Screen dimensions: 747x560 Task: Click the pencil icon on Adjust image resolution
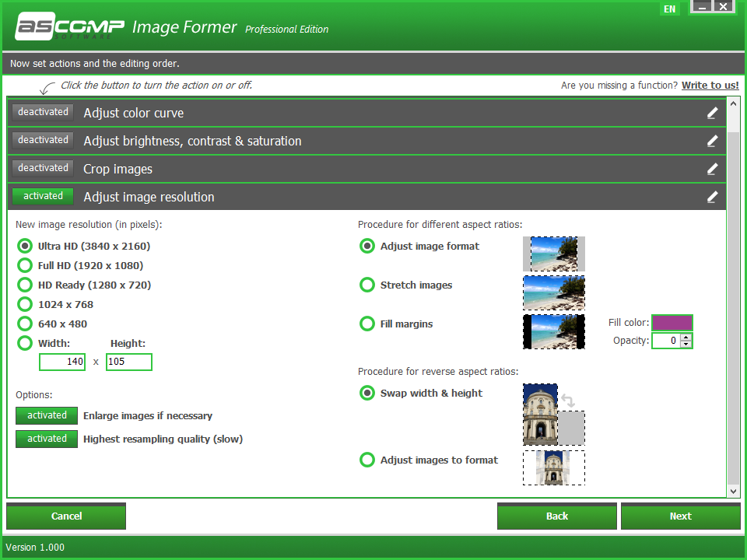pyautogui.click(x=712, y=197)
